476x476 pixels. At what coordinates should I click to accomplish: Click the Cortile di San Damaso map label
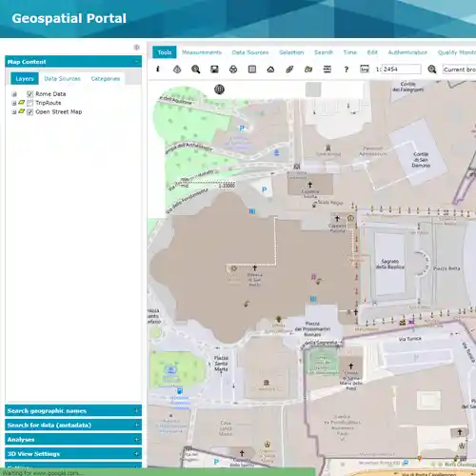point(421,160)
